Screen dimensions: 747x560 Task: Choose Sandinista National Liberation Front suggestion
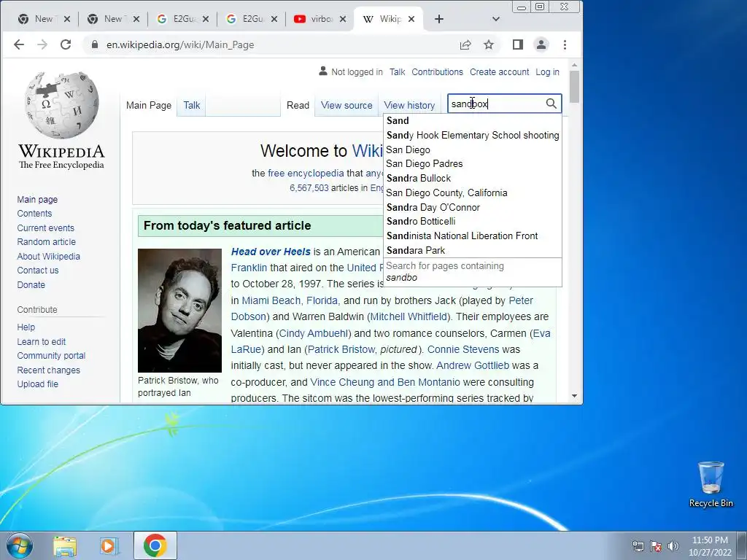[473, 236]
